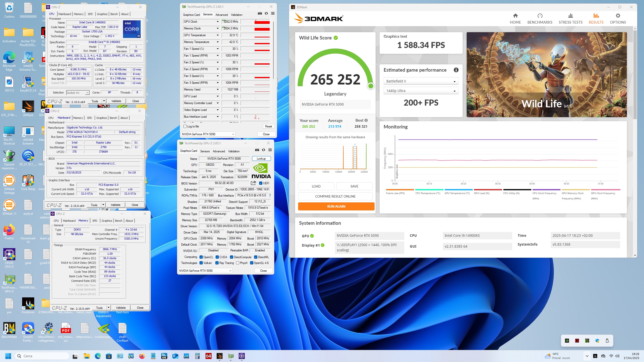Toggle the Log to file checkbox
Image resolution: width=644 pixels, height=362 pixels.
[x=185, y=126]
